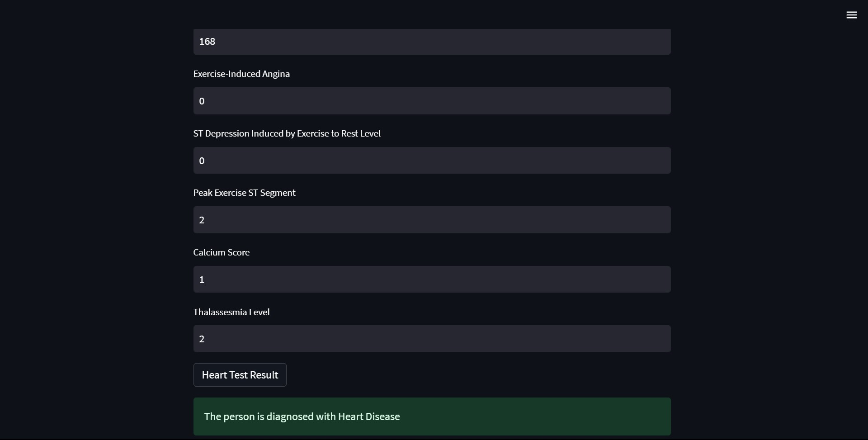Click into the Calcium Score input

tap(432, 279)
